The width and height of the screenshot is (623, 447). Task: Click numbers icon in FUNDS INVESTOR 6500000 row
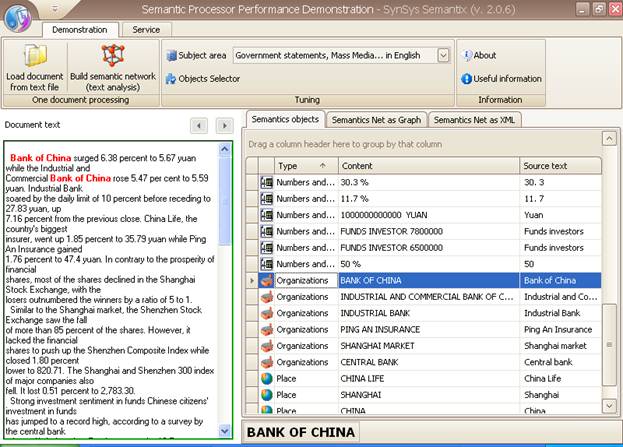266,248
